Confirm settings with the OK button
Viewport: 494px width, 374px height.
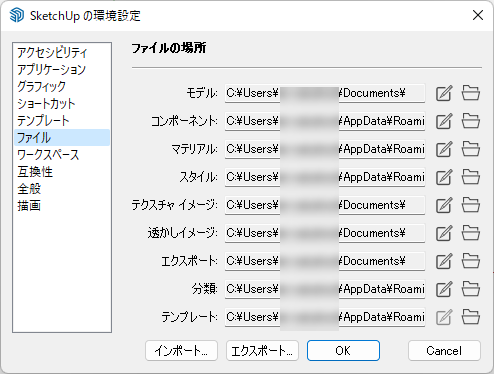click(343, 351)
